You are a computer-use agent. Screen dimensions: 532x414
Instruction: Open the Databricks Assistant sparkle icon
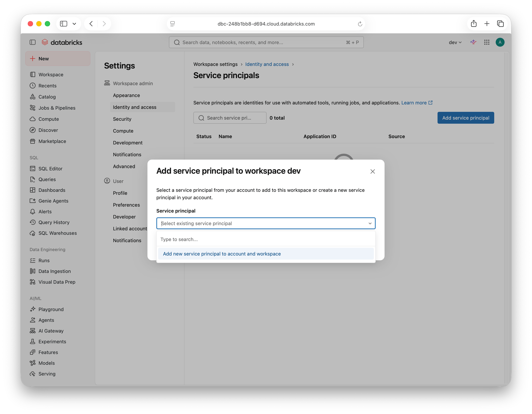[473, 42]
